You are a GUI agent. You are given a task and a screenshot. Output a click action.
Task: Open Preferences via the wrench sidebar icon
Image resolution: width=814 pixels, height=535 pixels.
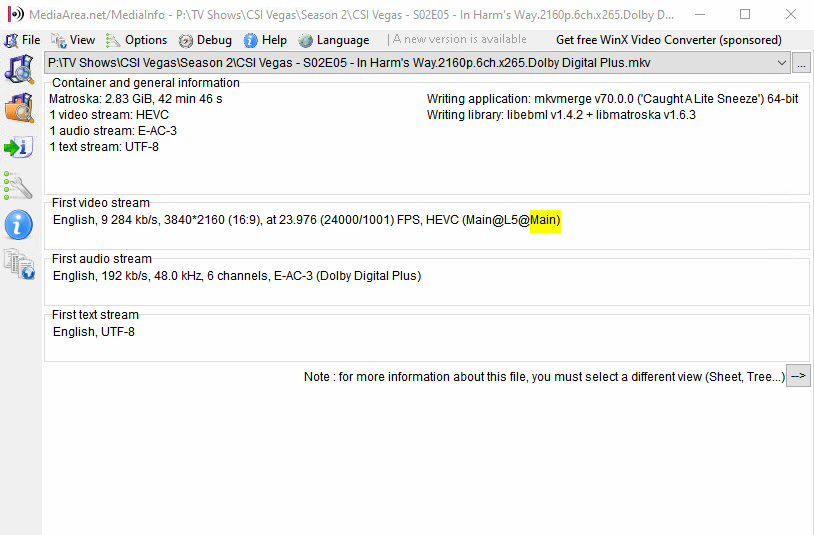(18, 186)
